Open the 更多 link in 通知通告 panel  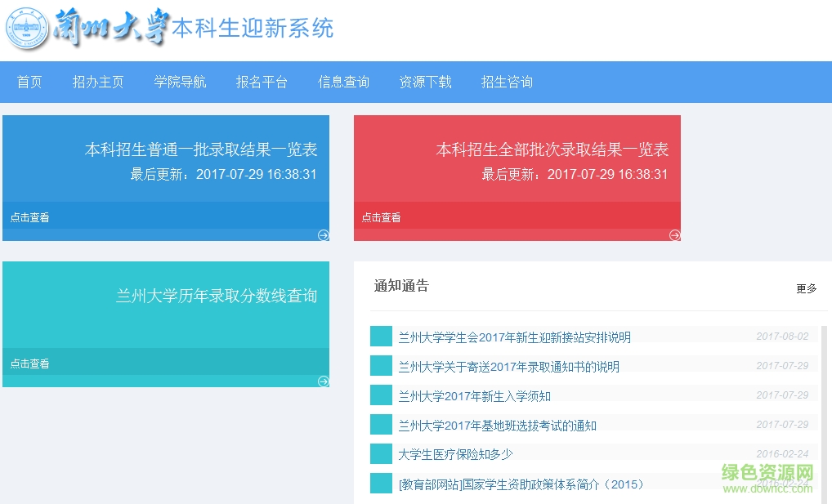point(807,288)
